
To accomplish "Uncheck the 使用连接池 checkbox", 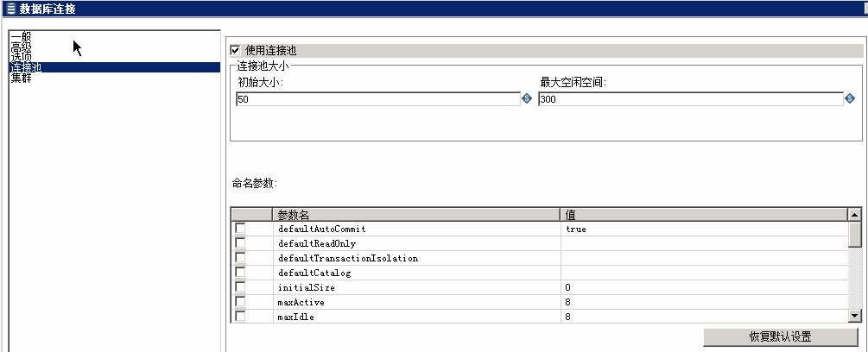I will [x=235, y=50].
